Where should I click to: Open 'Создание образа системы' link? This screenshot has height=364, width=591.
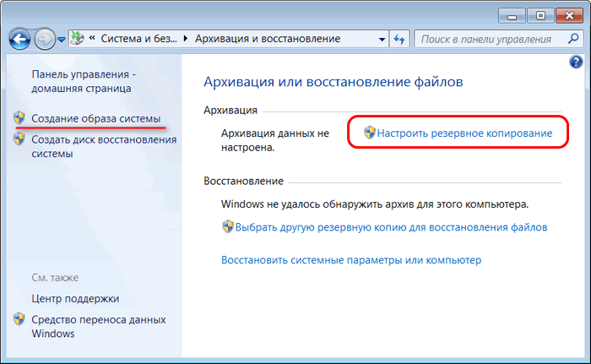point(95,118)
